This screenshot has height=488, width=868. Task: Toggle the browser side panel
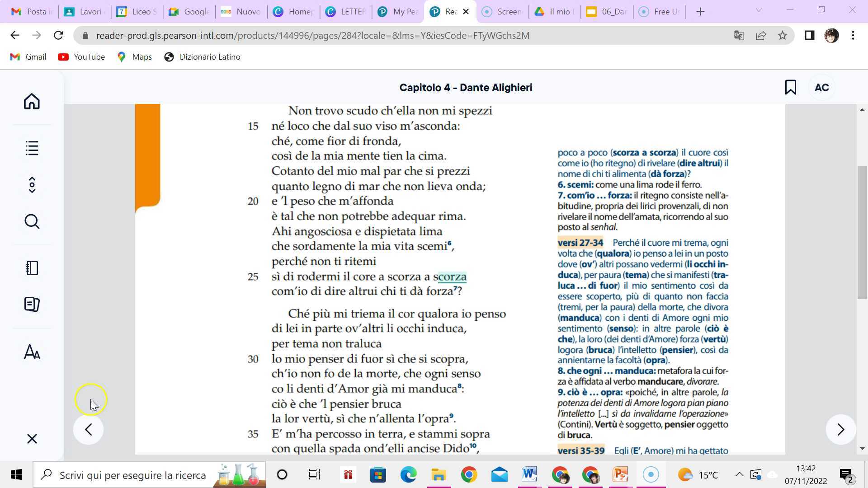(809, 35)
